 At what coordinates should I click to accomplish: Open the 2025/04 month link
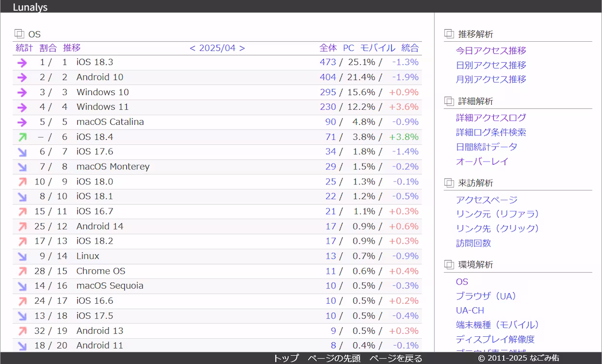click(x=217, y=48)
